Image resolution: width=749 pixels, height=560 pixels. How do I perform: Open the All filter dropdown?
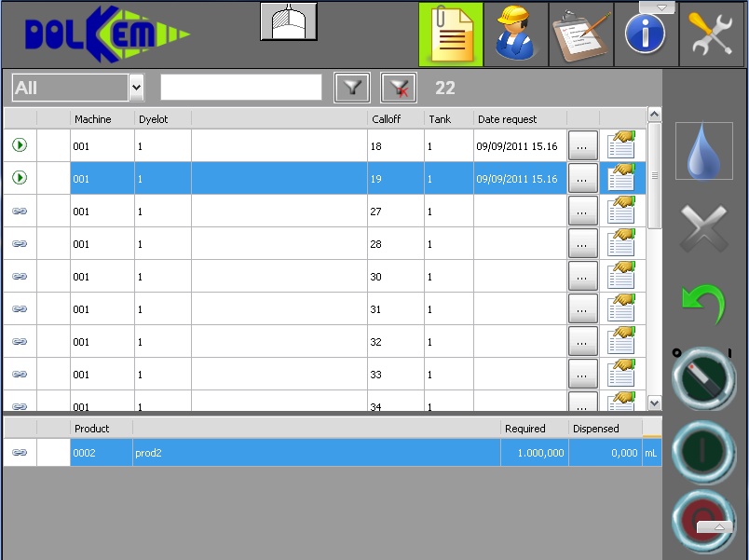[x=136, y=87]
